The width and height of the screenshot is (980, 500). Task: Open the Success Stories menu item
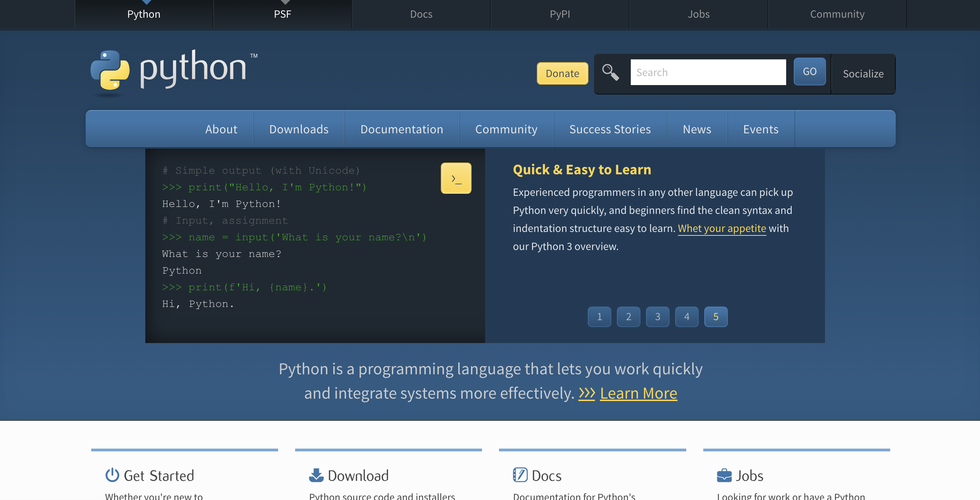610,129
